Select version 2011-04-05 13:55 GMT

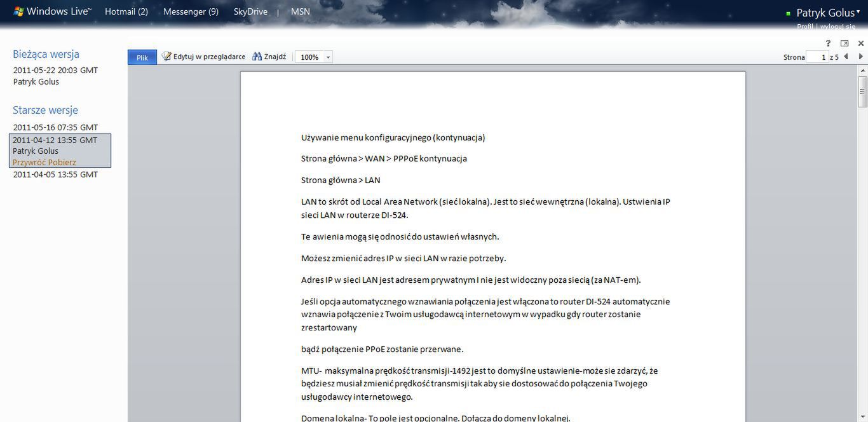click(x=55, y=174)
